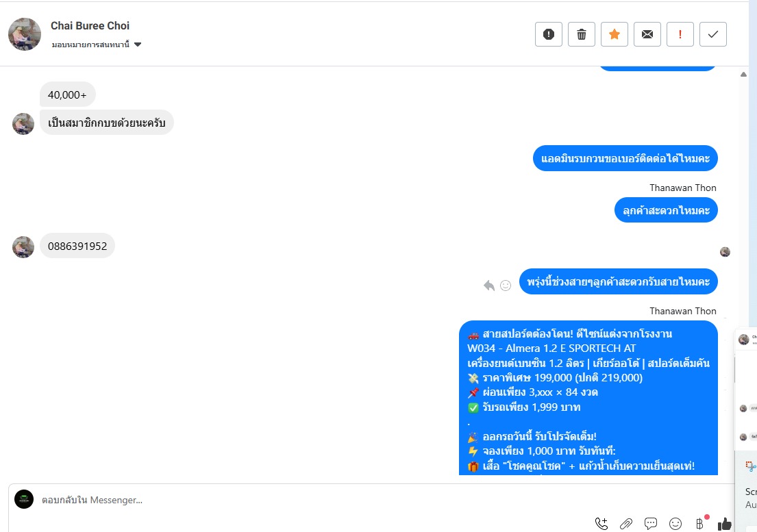Mark conversation done with checkmark button
Viewport: 757px width, 532px height.
pos(712,34)
